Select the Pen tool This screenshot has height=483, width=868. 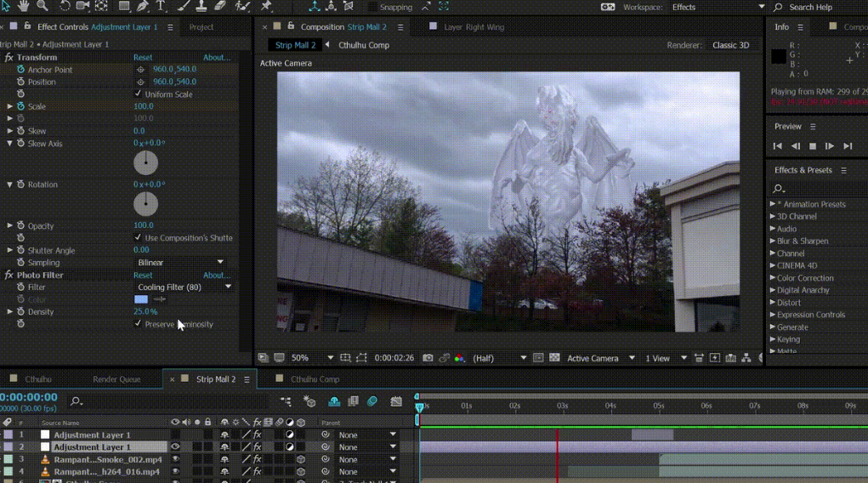coord(142,6)
